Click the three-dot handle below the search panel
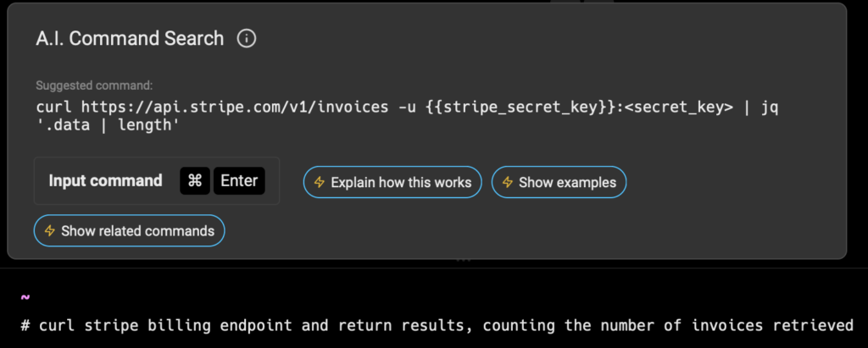The height and width of the screenshot is (348, 868). (x=464, y=259)
